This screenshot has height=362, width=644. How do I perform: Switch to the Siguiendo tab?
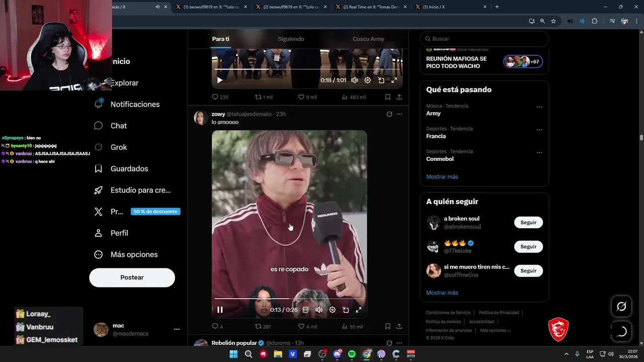point(291,39)
